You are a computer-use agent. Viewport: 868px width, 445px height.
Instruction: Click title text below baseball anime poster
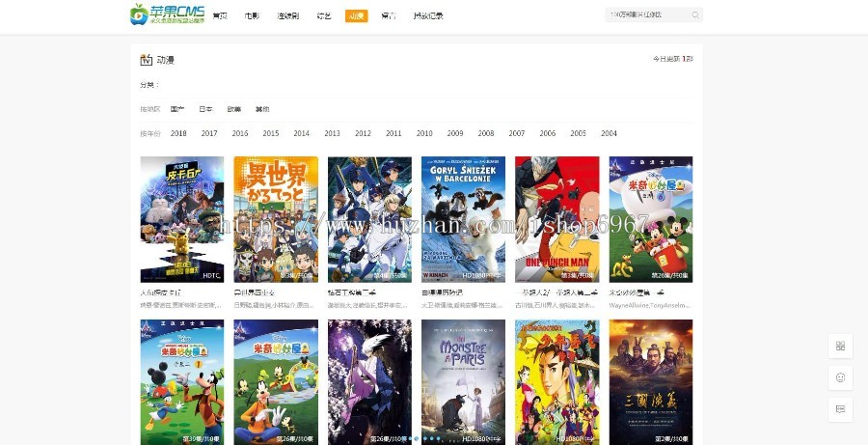point(352,292)
